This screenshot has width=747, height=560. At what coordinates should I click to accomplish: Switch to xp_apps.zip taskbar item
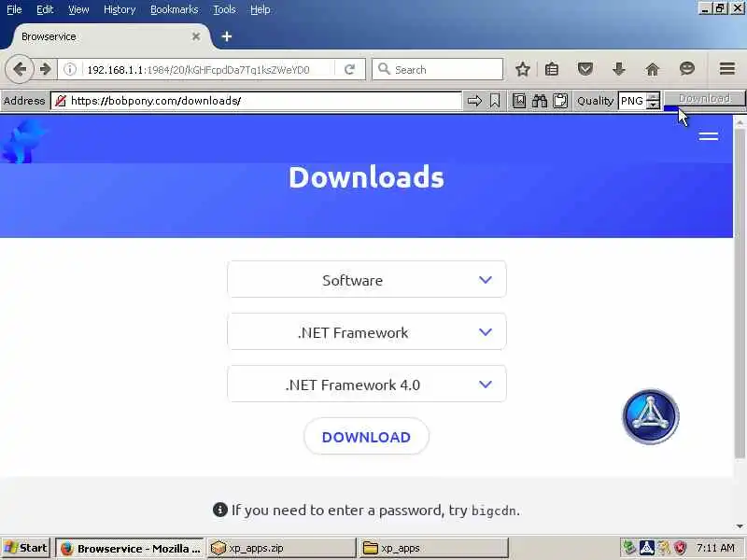click(282, 548)
